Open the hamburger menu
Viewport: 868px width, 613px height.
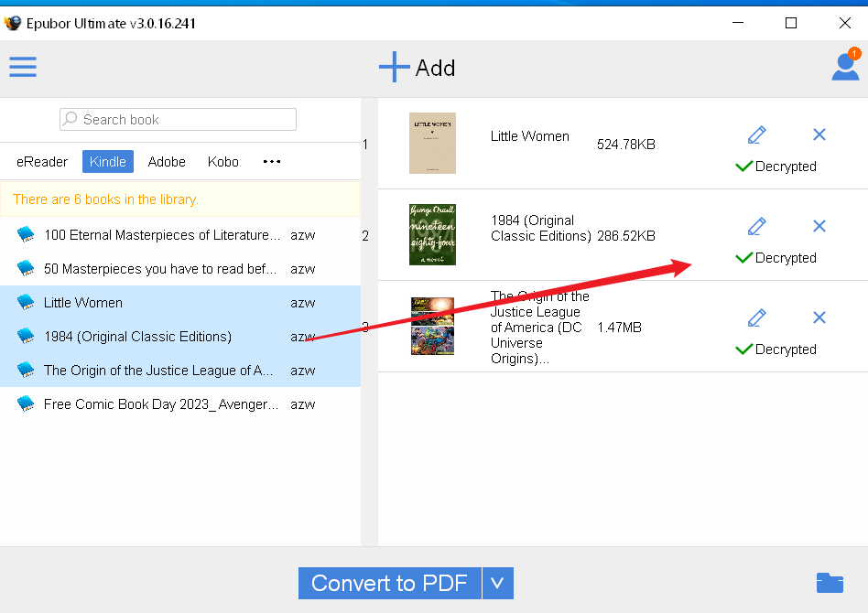[x=23, y=67]
